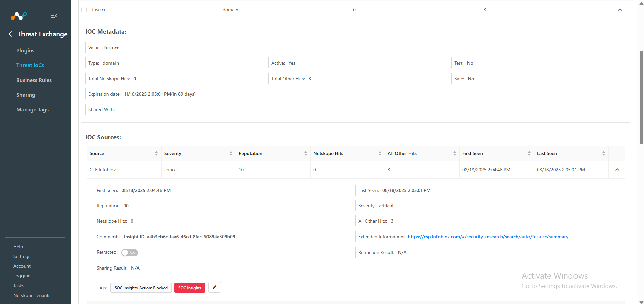Open Infoblox extended information URL
Image resolution: width=644 pixels, height=304 pixels.
(488, 237)
